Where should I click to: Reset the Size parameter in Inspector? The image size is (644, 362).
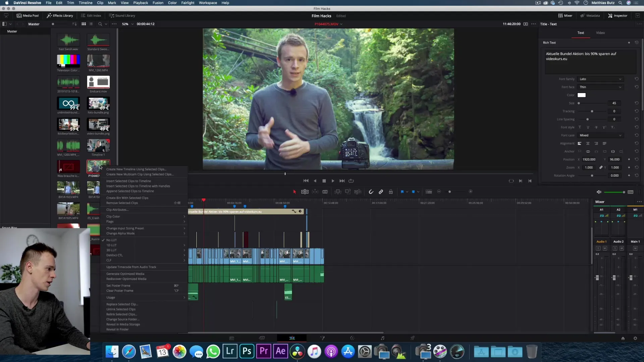636,103
